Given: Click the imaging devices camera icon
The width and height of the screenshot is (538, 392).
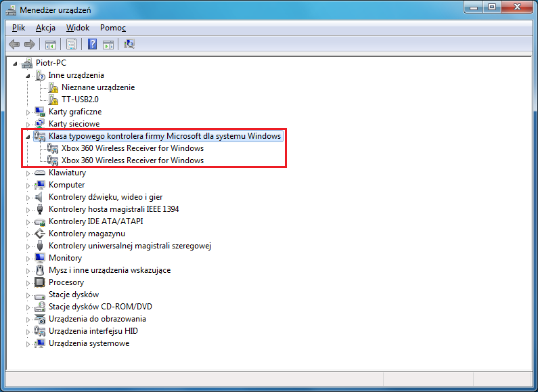Looking at the screenshot, I should [x=40, y=319].
